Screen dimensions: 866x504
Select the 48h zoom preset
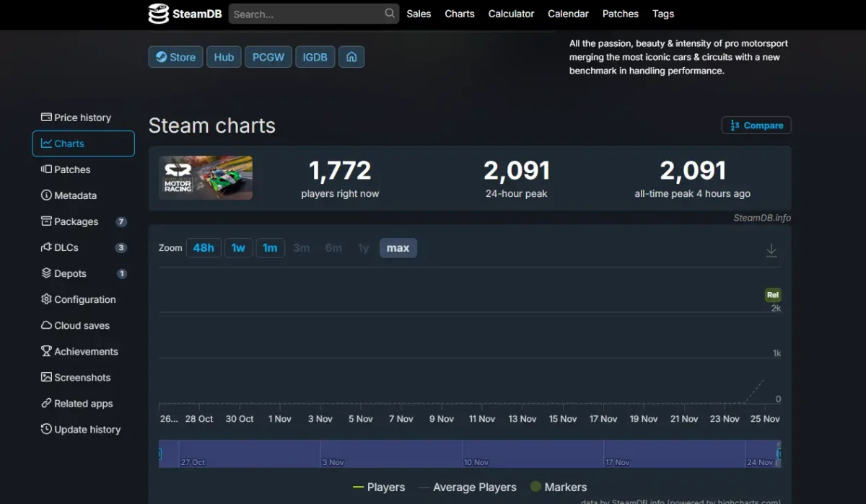[204, 247]
